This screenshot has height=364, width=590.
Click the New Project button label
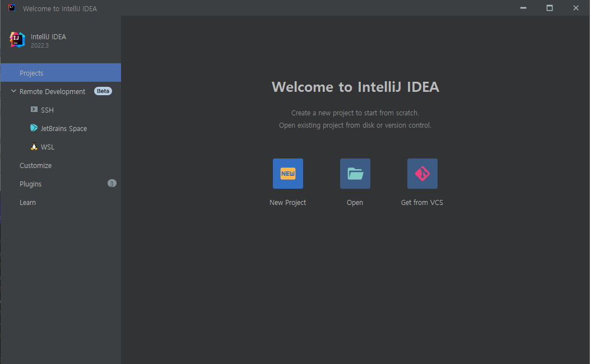(287, 202)
